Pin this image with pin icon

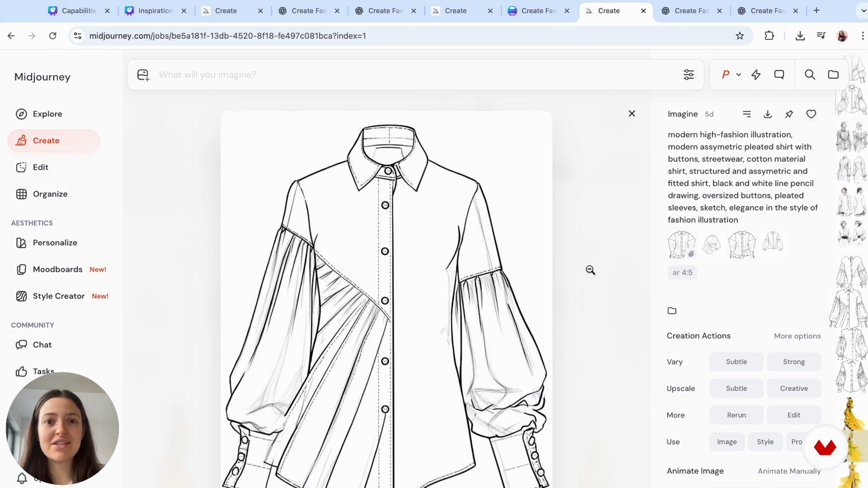(x=789, y=114)
